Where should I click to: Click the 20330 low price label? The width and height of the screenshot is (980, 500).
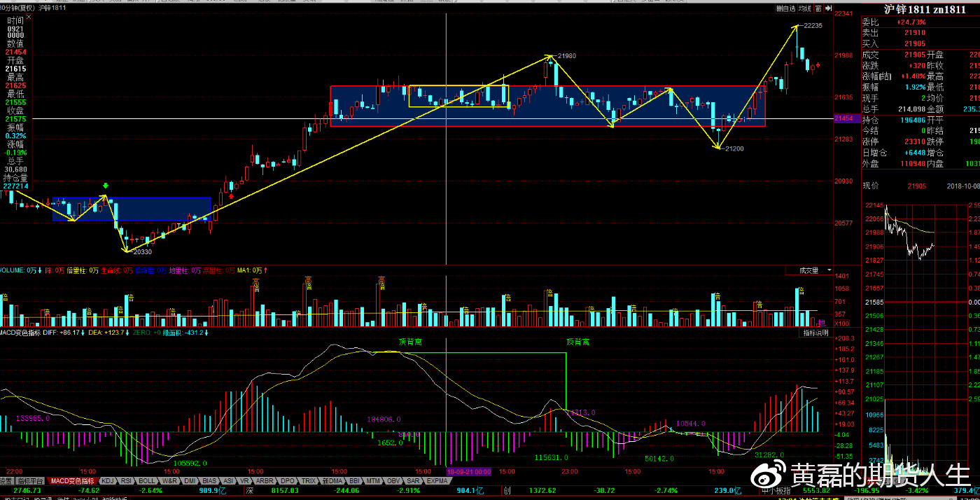(x=142, y=251)
